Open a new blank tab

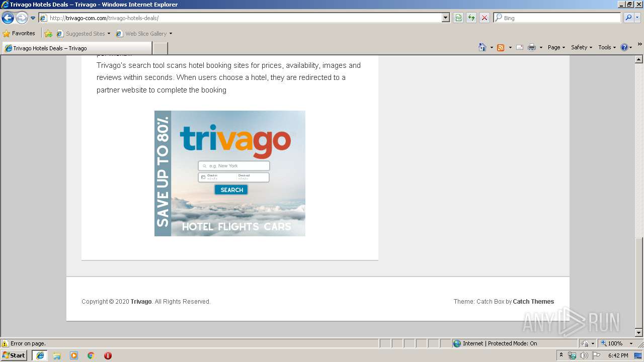[x=160, y=48]
